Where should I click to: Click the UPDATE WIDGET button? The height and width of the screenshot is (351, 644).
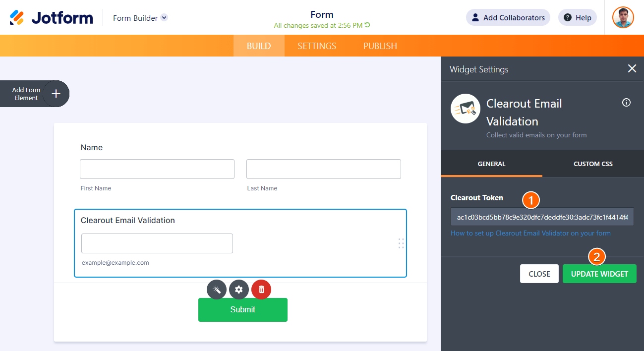coord(599,274)
